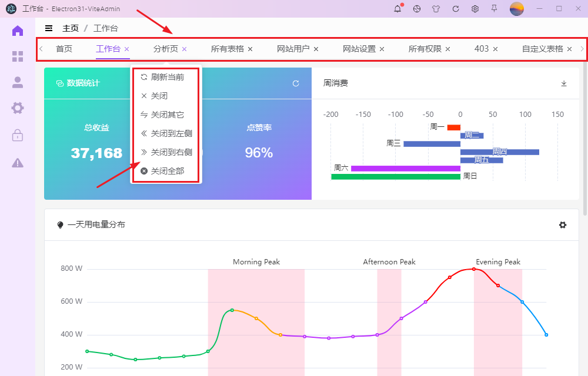Viewport: 588px width, 376px height.
Task: Select the user icon in sidebar
Action: coord(18,82)
